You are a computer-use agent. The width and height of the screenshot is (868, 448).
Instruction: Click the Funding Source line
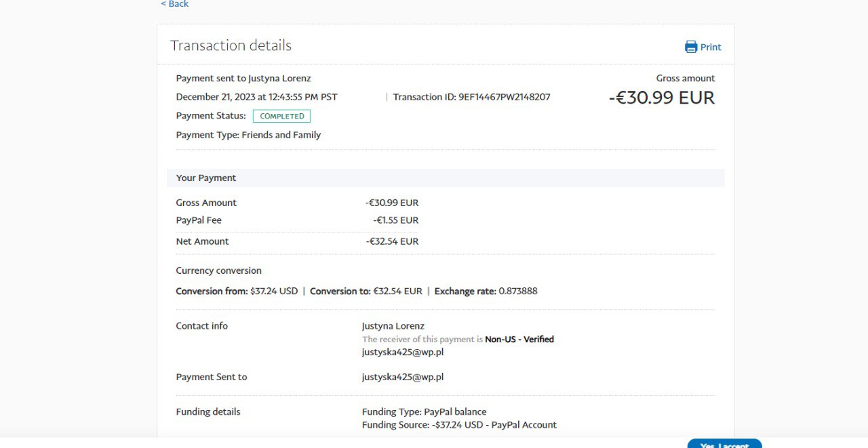[459, 425]
